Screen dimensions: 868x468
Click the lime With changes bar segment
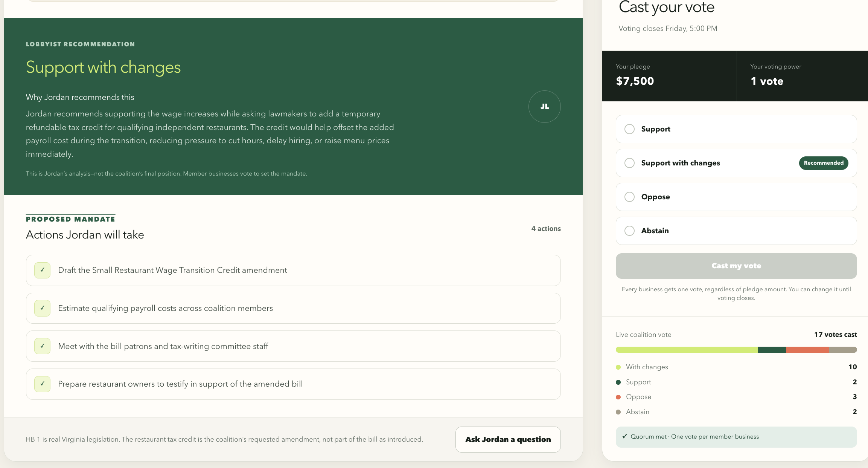pos(687,350)
